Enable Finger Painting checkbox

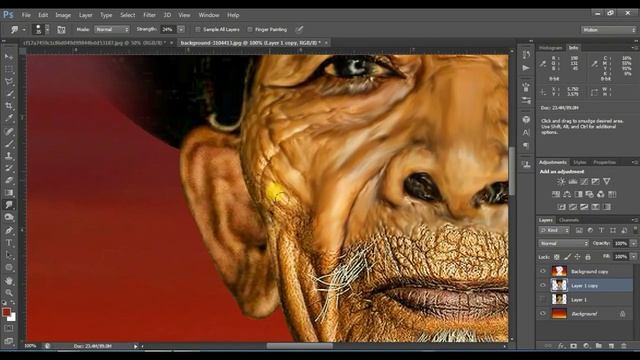(250, 29)
